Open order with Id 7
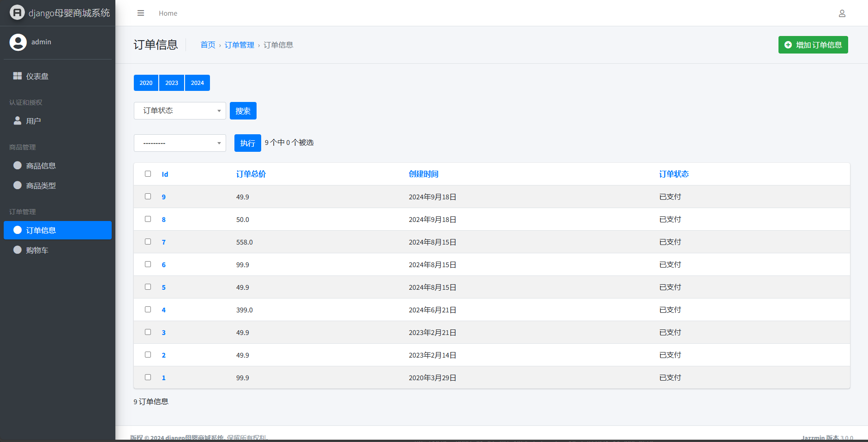 (164, 242)
